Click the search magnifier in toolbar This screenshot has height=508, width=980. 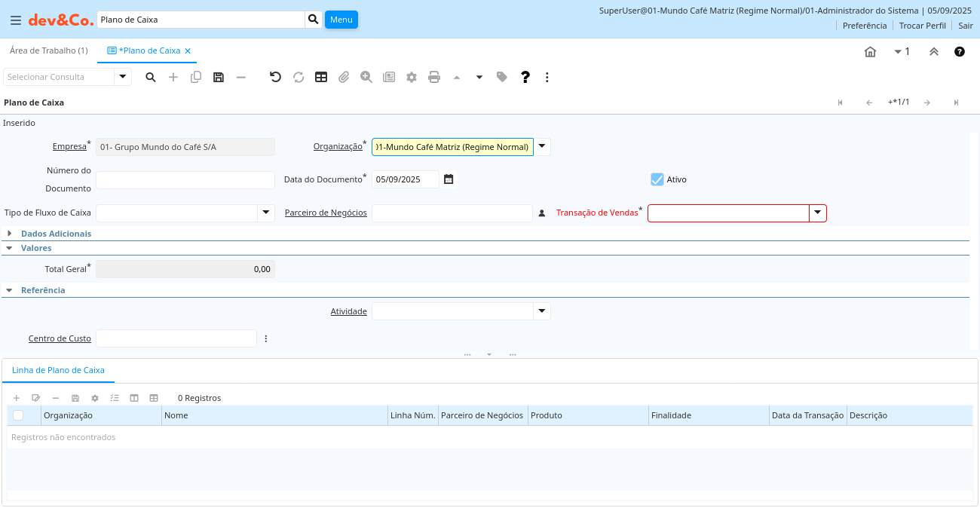[151, 77]
